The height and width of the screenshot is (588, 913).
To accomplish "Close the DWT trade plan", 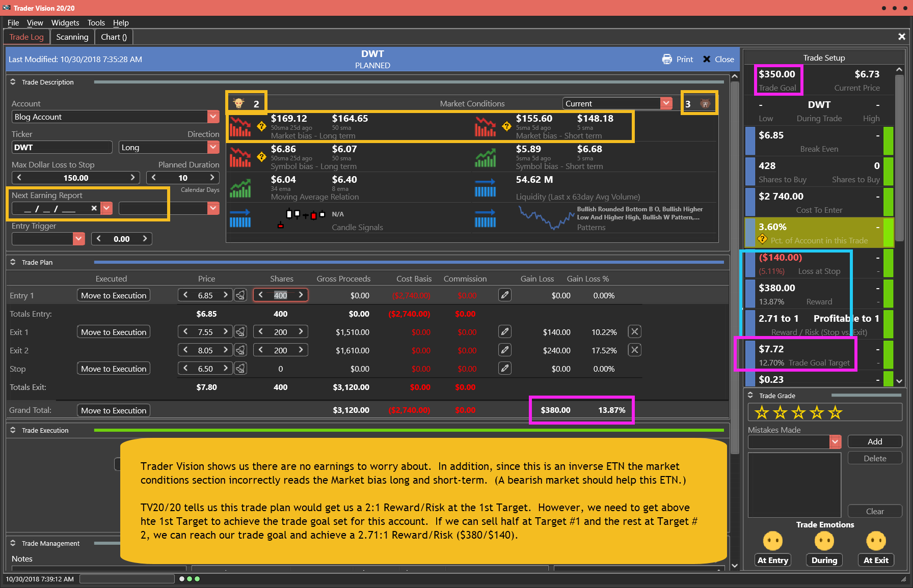I will coord(718,59).
